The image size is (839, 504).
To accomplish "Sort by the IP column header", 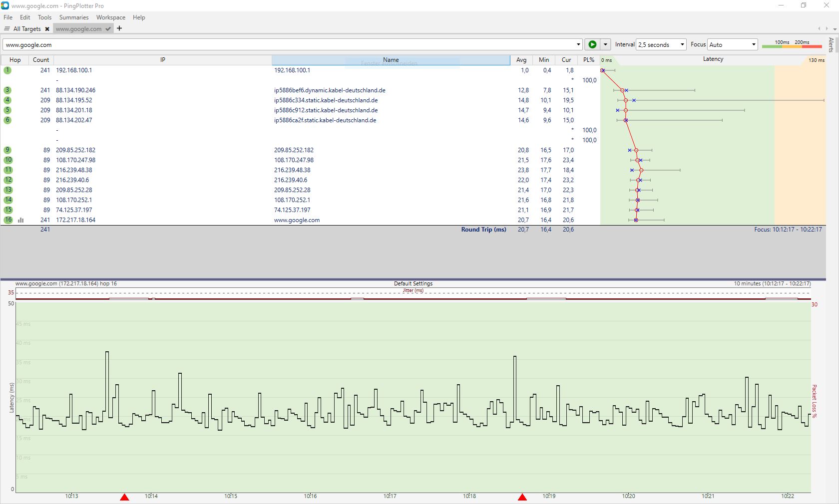I will pyautogui.click(x=162, y=59).
